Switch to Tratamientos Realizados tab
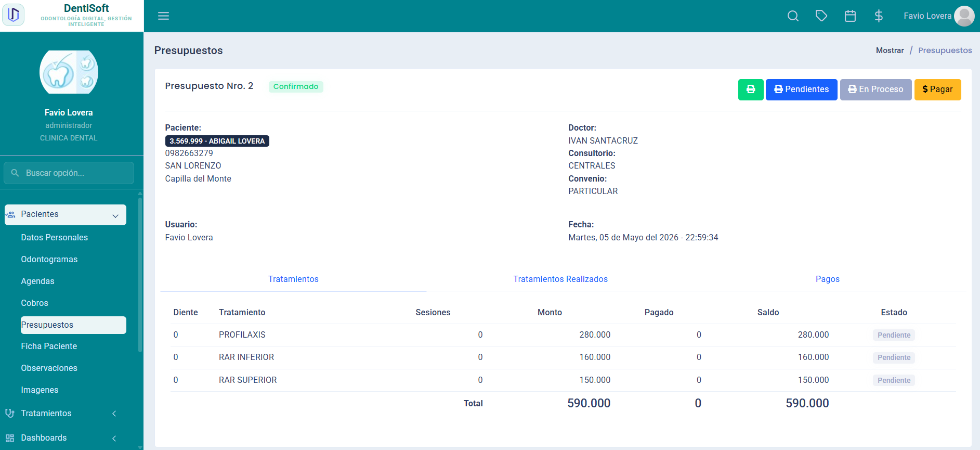The image size is (980, 450). click(560, 279)
